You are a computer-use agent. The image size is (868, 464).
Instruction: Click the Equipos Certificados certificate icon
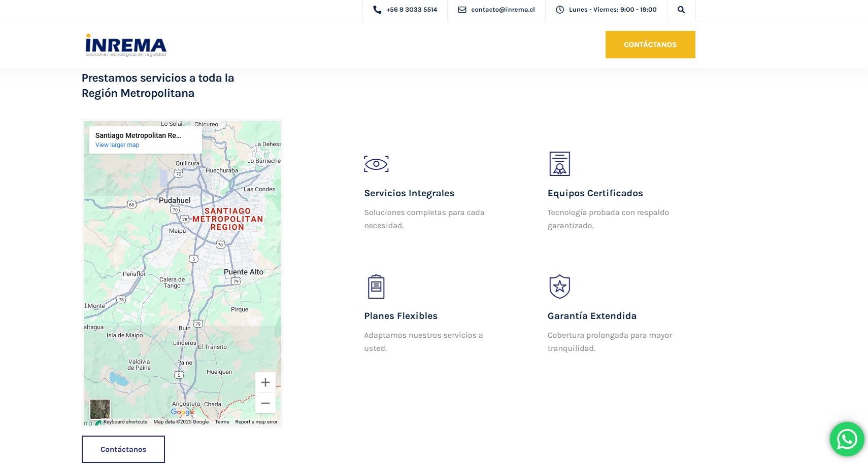559,164
